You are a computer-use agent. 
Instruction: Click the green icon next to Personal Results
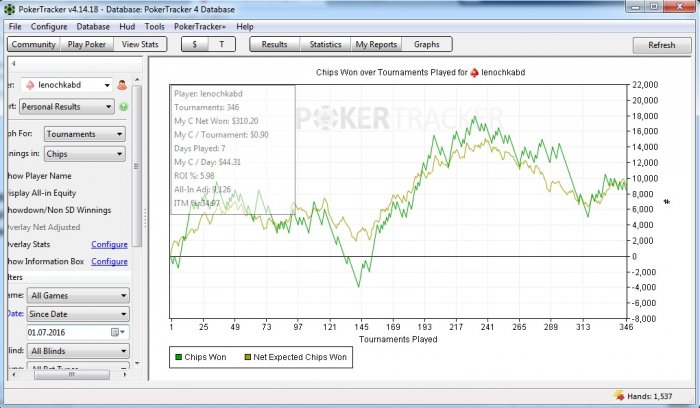tap(124, 107)
